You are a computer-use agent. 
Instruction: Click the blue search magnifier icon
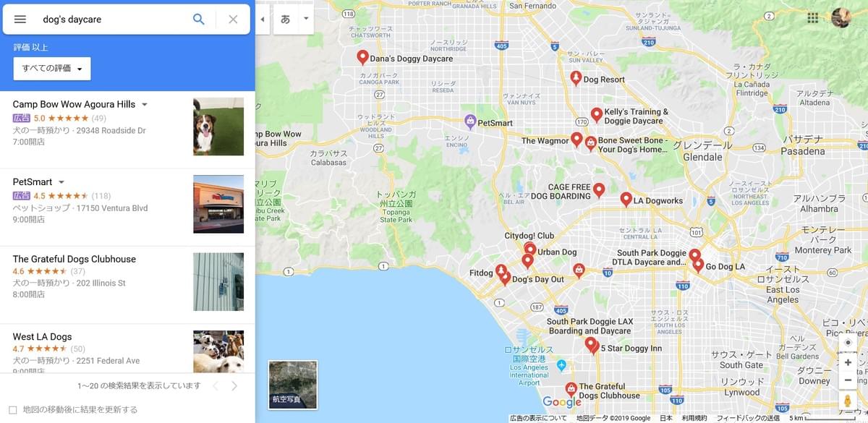(198, 20)
